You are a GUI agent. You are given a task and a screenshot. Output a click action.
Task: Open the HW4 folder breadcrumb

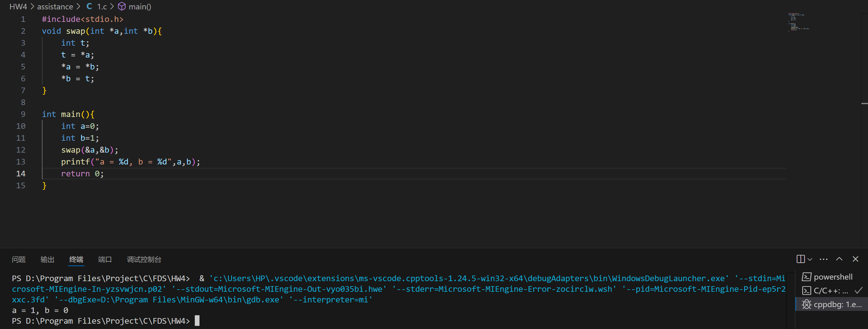pyautogui.click(x=18, y=7)
